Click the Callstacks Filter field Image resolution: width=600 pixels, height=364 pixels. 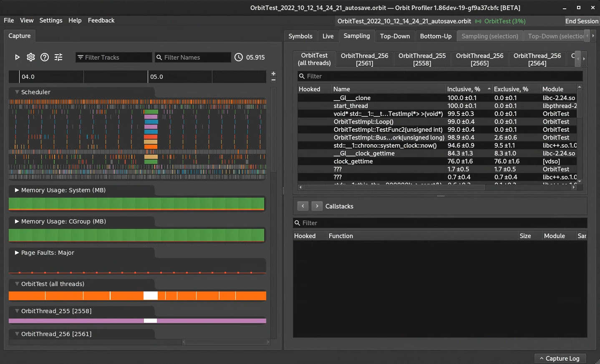440,223
